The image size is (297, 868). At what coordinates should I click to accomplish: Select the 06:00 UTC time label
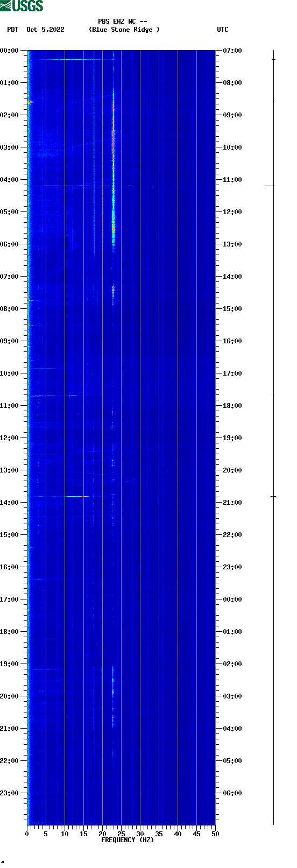click(x=232, y=793)
